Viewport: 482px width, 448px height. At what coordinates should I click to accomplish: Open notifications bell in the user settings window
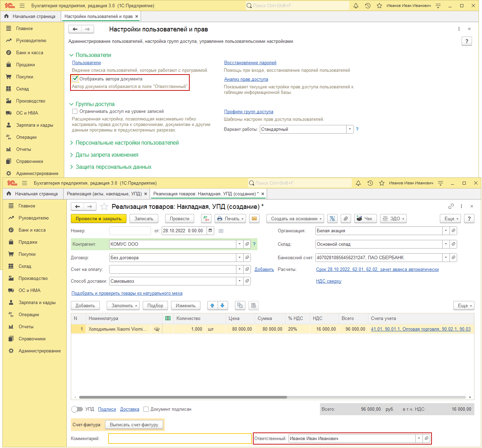[x=356, y=6]
